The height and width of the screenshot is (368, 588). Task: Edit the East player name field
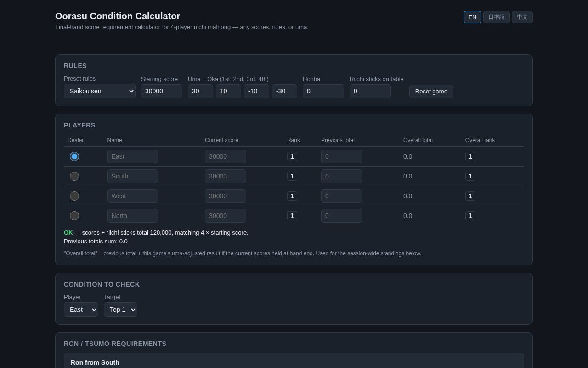(x=133, y=156)
